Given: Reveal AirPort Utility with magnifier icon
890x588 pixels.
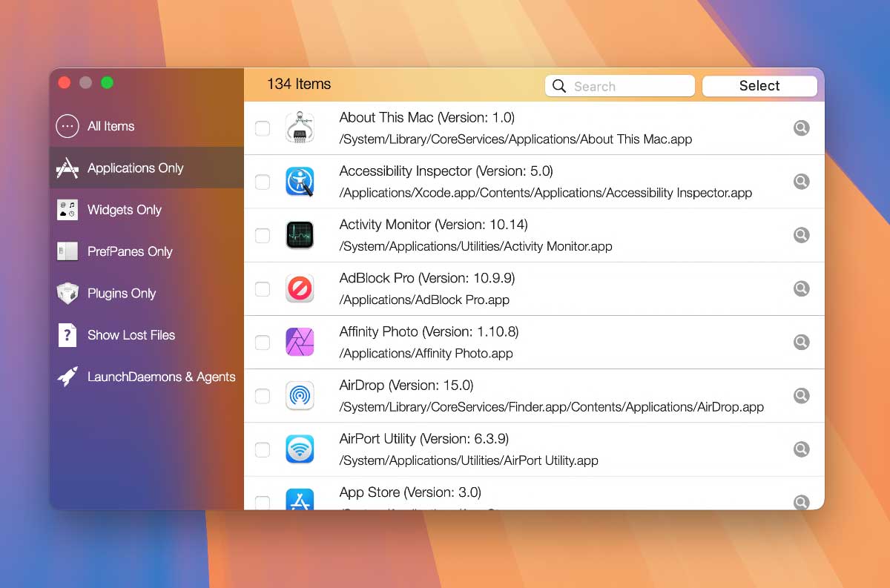Looking at the screenshot, I should (801, 449).
